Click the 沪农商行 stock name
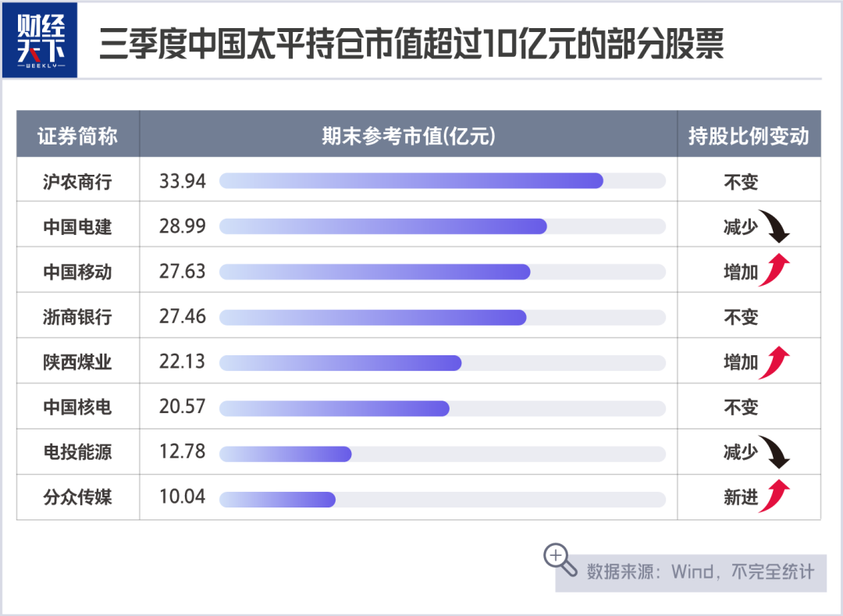The height and width of the screenshot is (616, 843). [78, 182]
